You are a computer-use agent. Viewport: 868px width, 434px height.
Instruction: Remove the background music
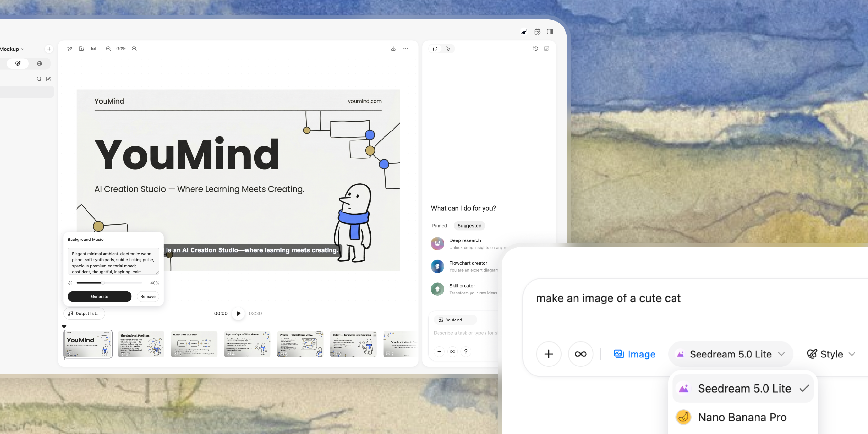tap(148, 296)
